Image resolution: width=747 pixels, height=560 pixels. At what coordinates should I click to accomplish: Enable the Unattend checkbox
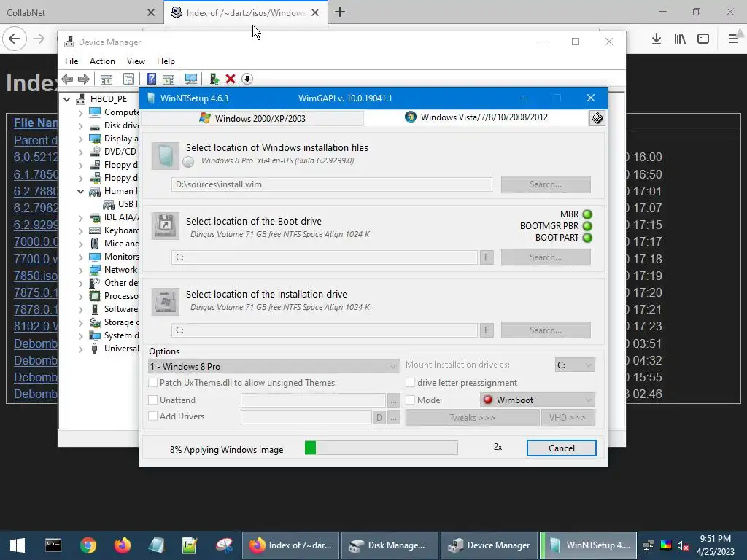point(153,400)
